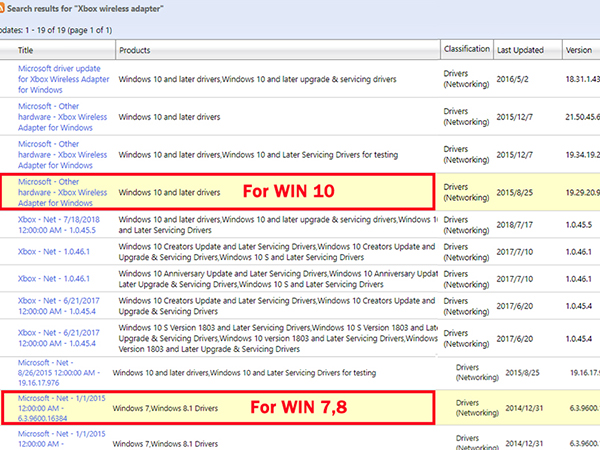Sort by the Last Updated column header
The image size is (600, 450).
pyautogui.click(x=521, y=50)
